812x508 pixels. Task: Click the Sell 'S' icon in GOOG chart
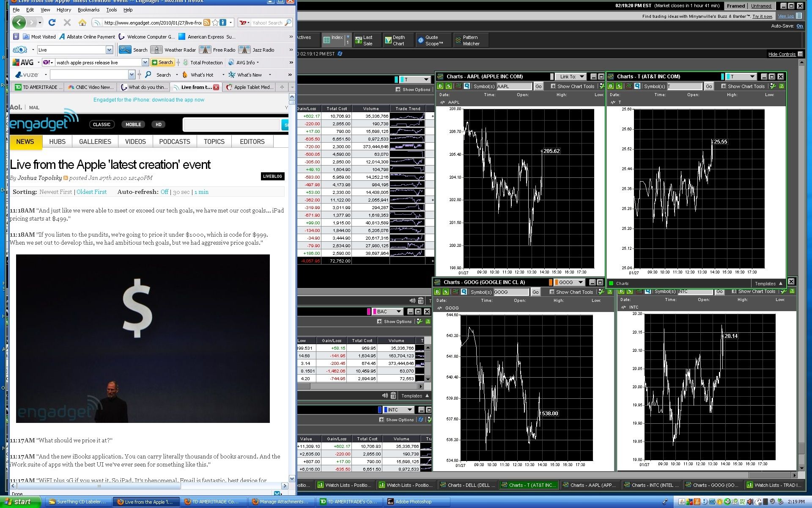[446, 292]
